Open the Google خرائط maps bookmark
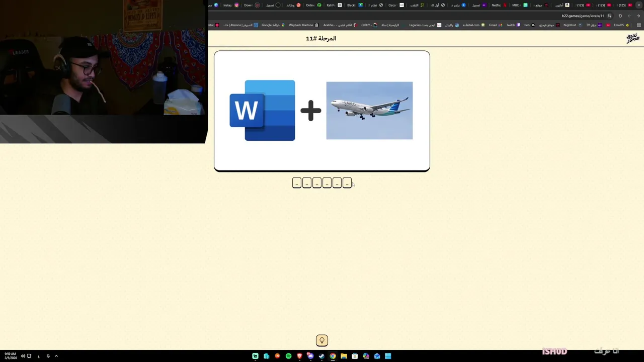 pyautogui.click(x=273, y=25)
